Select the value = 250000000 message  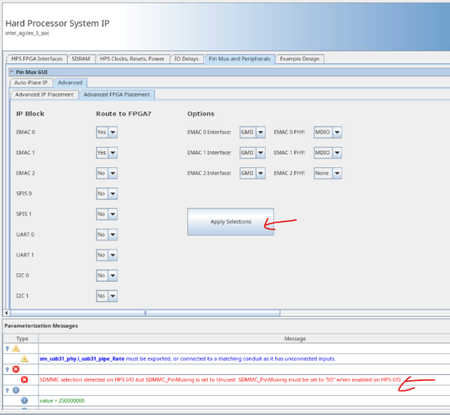click(62, 401)
